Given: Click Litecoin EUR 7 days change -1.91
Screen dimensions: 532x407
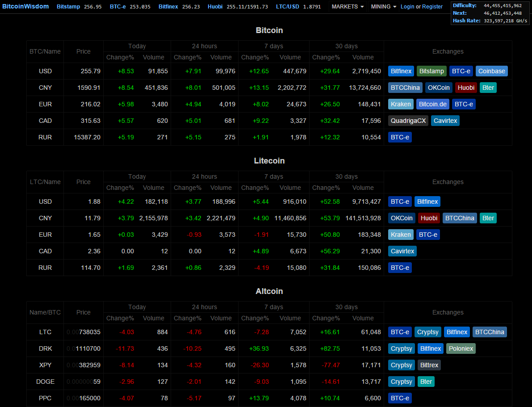Looking at the screenshot, I should tap(261, 235).
